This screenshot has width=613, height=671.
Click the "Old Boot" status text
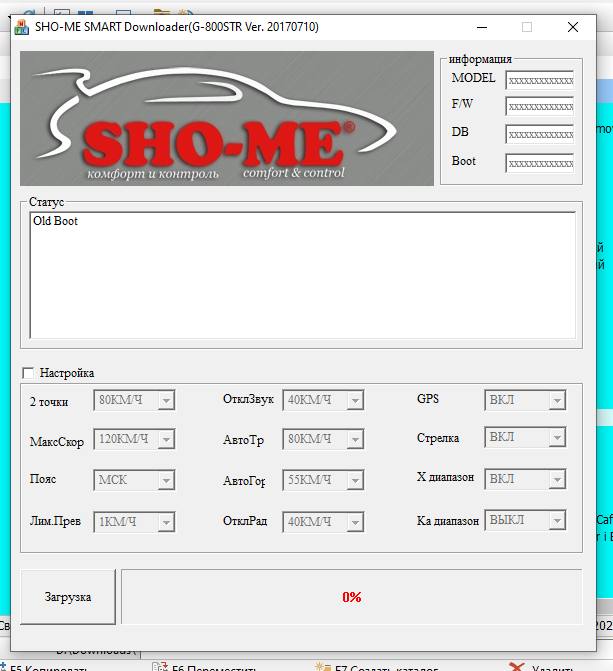tap(55, 221)
